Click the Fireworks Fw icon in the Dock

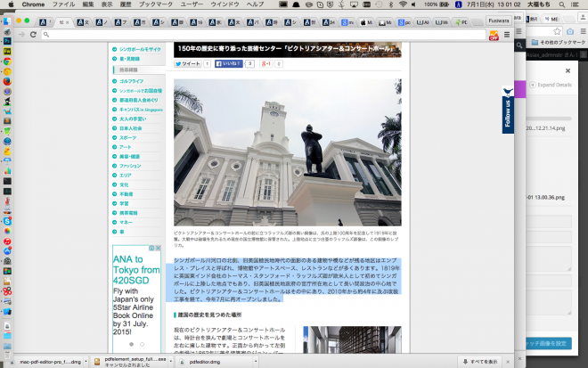[x=7, y=52]
